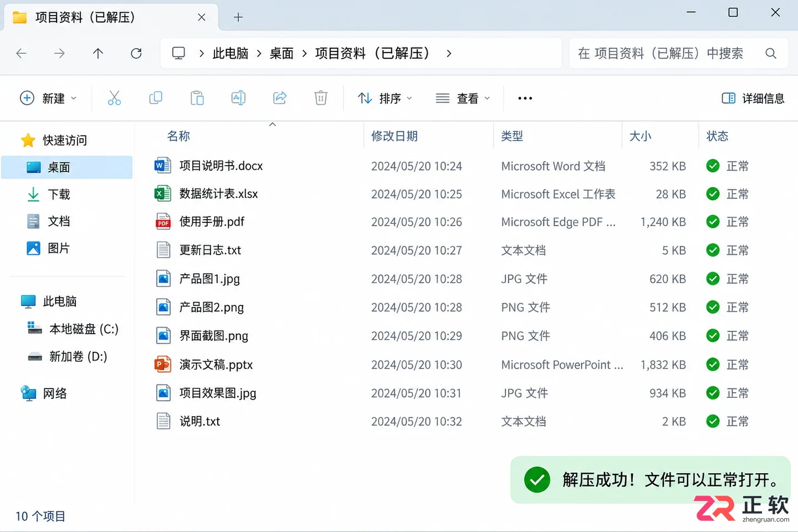Add a new tab with plus button
This screenshot has width=798, height=532.
click(x=238, y=17)
